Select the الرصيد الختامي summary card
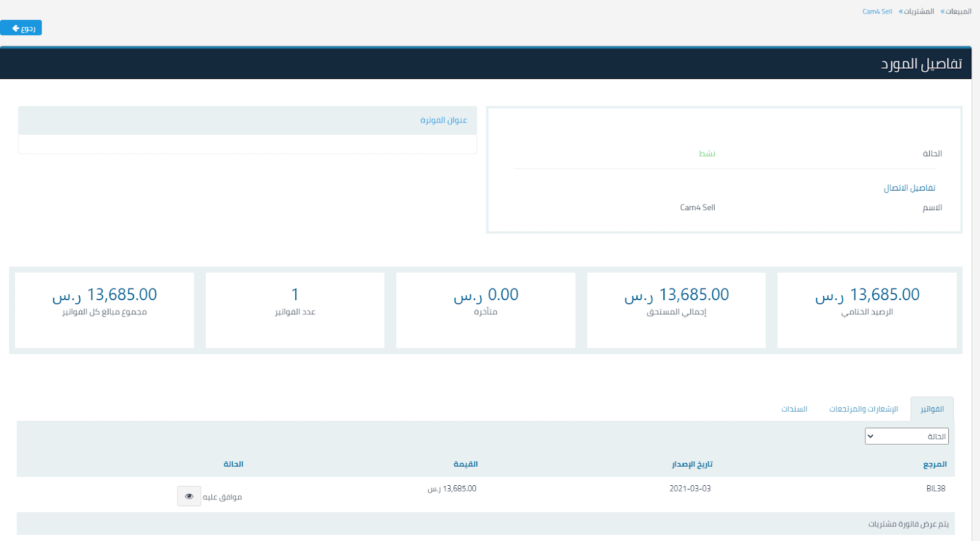The image size is (980, 541). pyautogui.click(x=867, y=310)
